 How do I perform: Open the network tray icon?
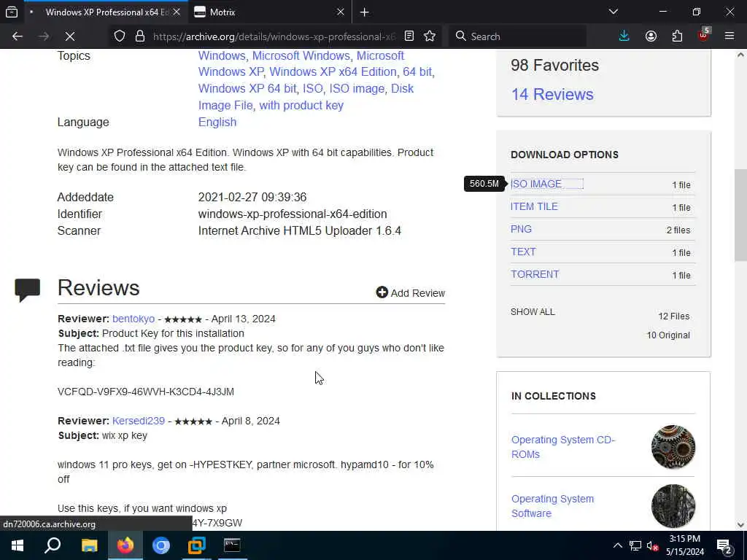(635, 545)
